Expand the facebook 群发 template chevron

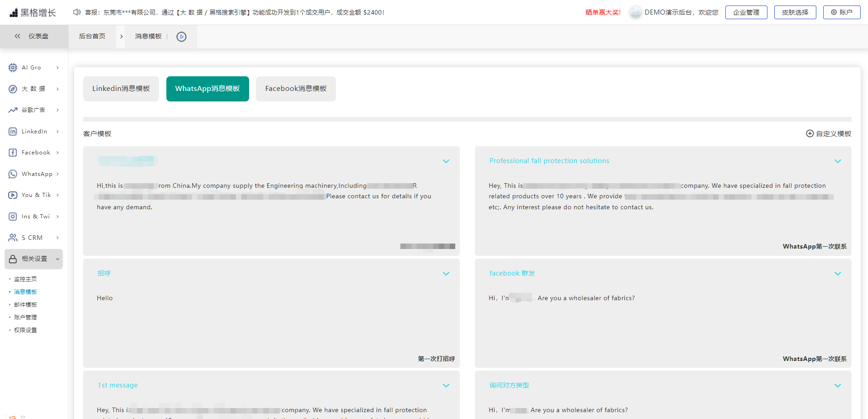837,274
